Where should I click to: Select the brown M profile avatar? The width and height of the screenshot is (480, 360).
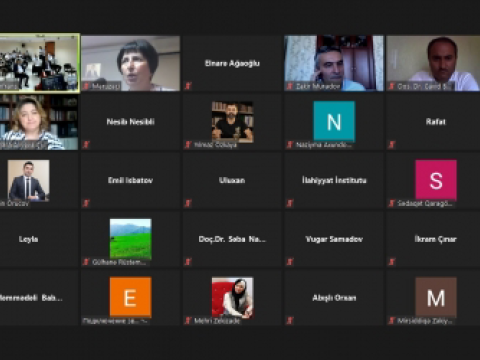(x=436, y=297)
